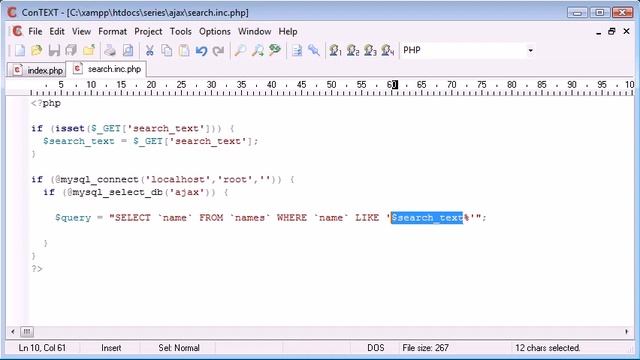Open Print Preview from toolbar
Screen dimensions: 640x360
coord(128,51)
